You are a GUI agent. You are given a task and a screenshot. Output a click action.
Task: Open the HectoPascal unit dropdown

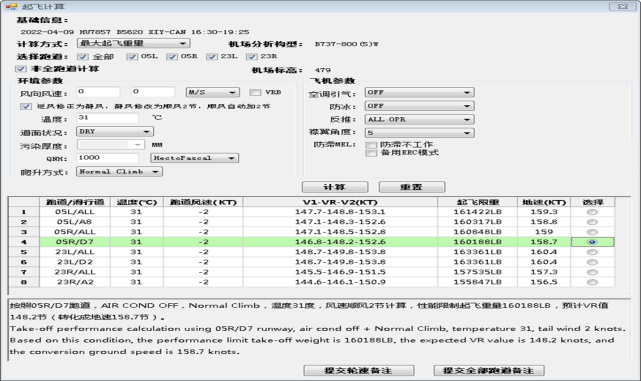click(x=195, y=158)
